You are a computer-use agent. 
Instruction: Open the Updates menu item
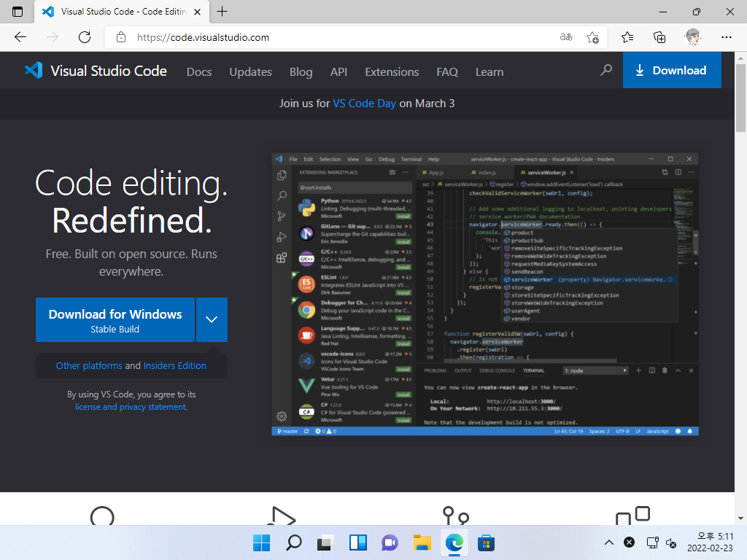(251, 72)
